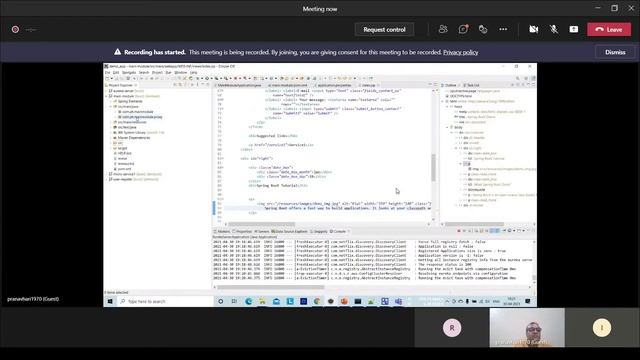Image resolution: width=640 pixels, height=360 pixels.
Task: Click the Eclipse New toolbar icon
Action: 107,78
